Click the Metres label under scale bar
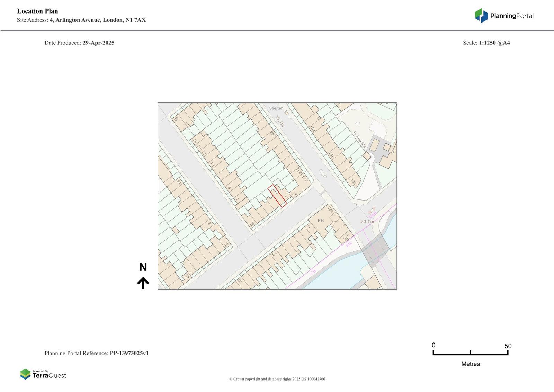This screenshot has width=554, height=392. pyautogui.click(x=470, y=364)
